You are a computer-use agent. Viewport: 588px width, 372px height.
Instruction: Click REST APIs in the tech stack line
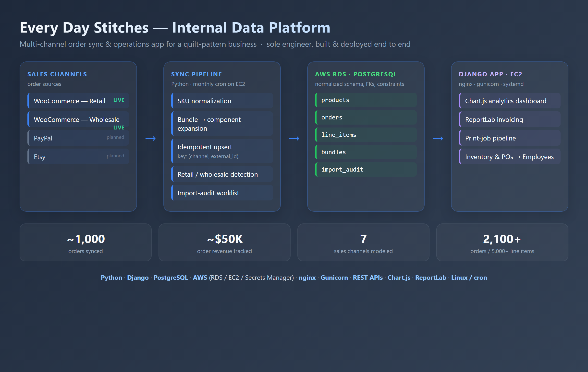coord(368,278)
